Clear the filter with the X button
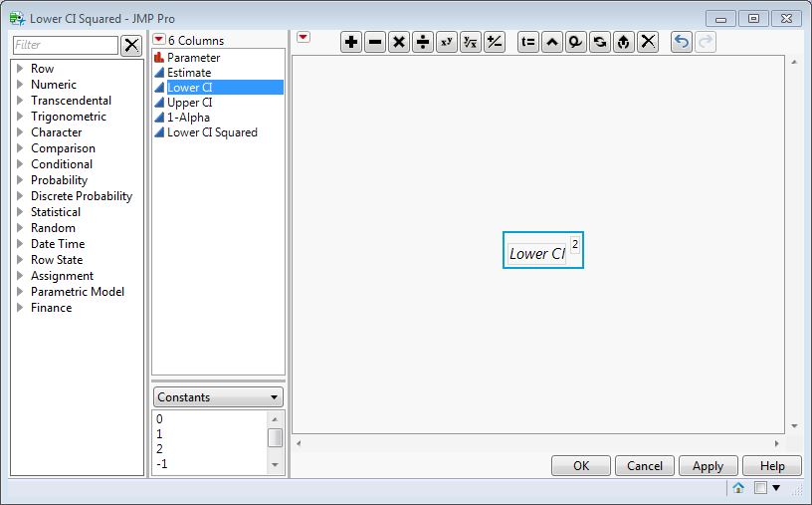Screen dimensions: 812x505 (x=131, y=45)
